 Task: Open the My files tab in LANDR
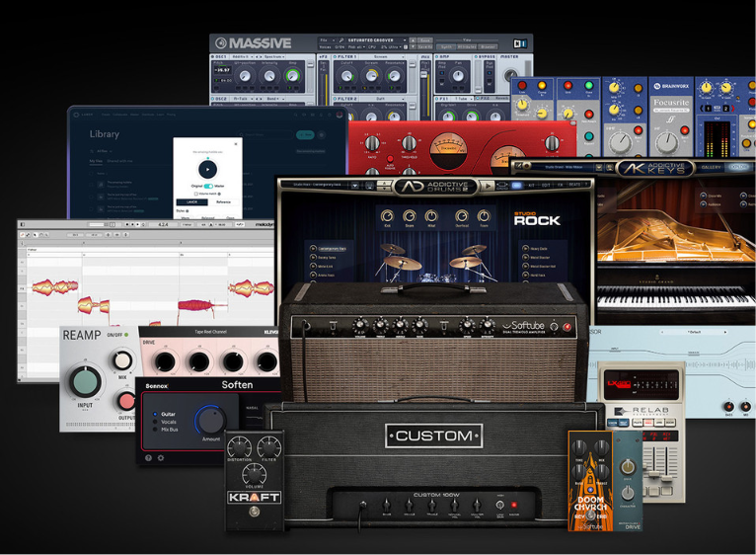point(96,161)
